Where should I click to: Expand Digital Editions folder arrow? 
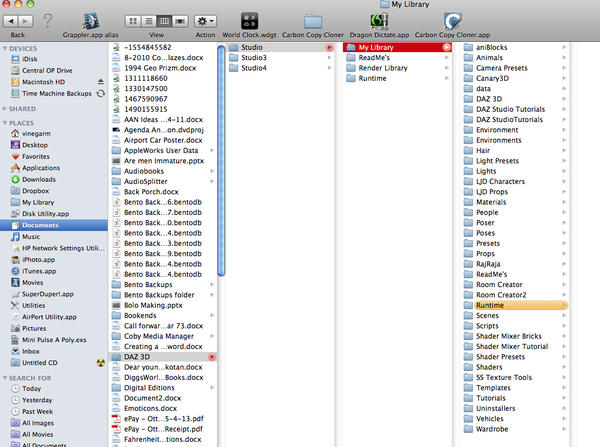pyautogui.click(x=212, y=388)
